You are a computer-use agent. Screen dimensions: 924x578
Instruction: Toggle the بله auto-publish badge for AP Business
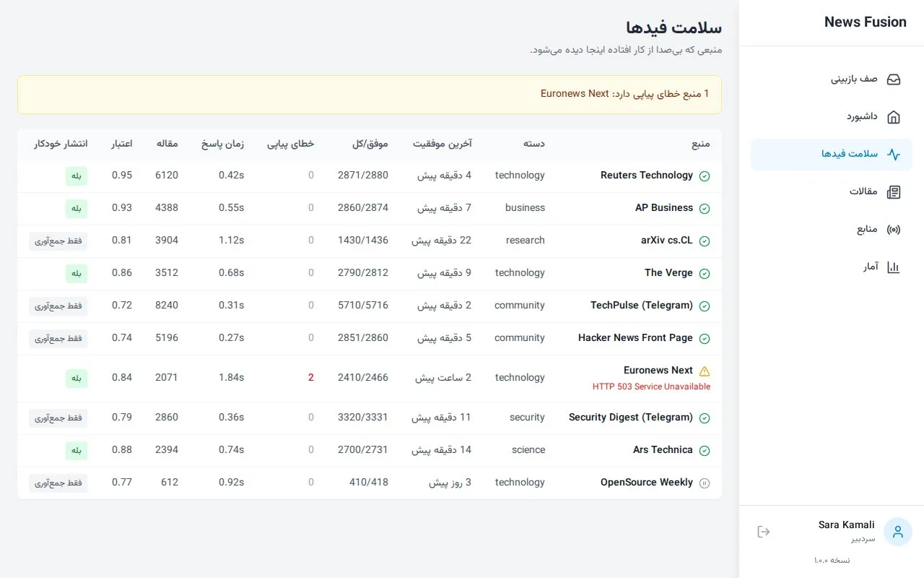77,208
